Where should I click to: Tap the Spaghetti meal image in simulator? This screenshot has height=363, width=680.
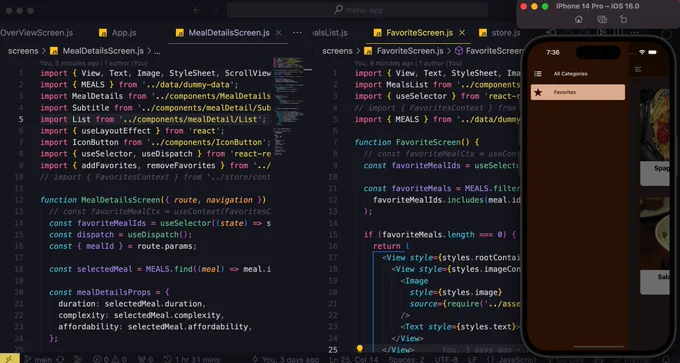click(655, 125)
